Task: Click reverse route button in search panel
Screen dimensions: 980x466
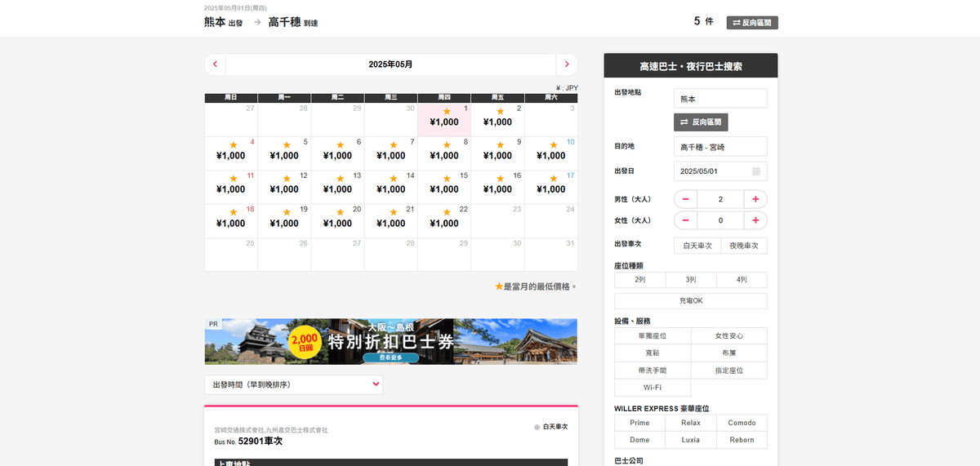Action: (701, 122)
